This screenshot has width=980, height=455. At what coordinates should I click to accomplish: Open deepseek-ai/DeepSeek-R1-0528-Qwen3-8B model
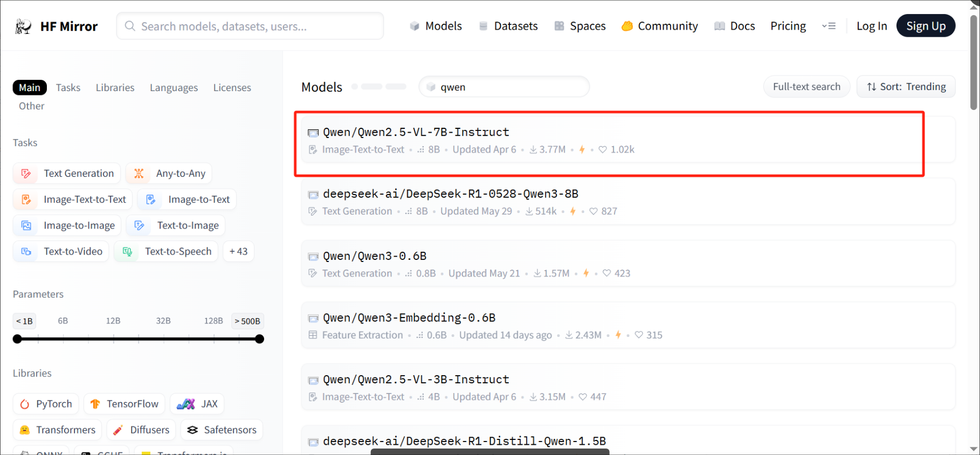tap(451, 194)
